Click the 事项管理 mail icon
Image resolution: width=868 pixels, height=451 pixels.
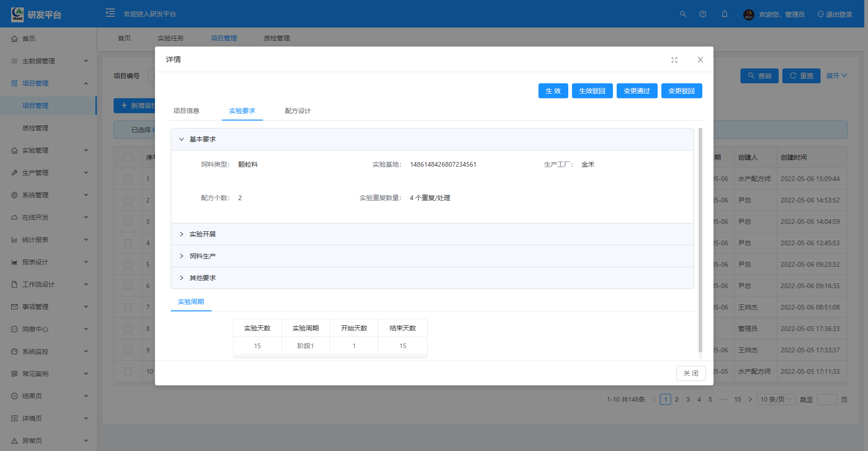click(x=14, y=307)
